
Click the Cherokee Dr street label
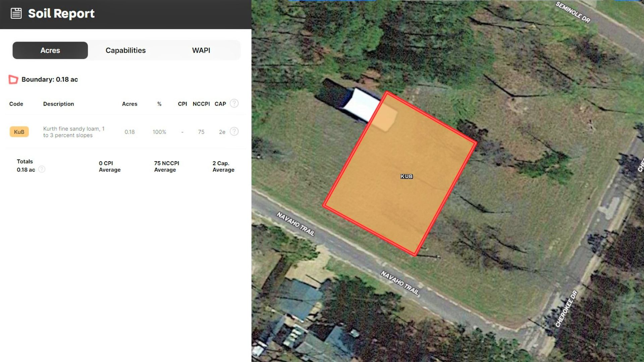click(567, 309)
